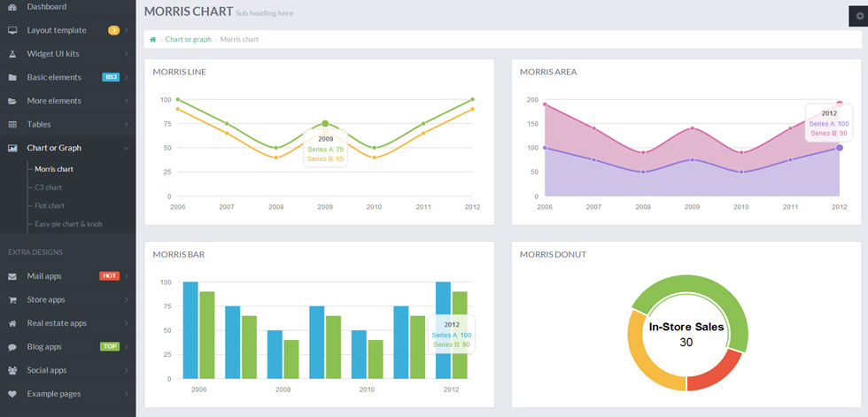868x417 pixels.
Task: Click the Blog apps speech bubble icon
Action: coord(12,347)
